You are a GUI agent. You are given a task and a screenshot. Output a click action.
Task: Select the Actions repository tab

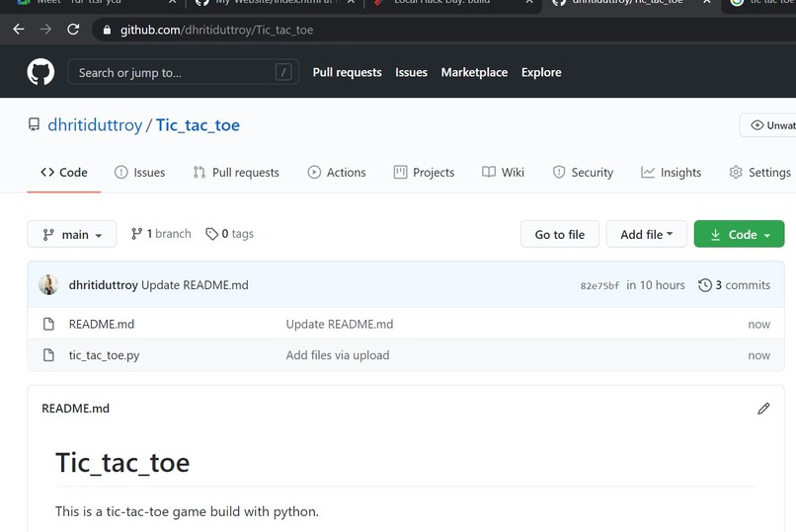[337, 173]
